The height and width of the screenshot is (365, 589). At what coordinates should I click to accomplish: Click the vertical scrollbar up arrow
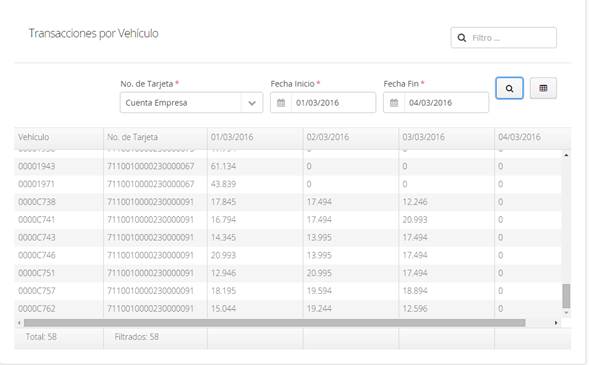click(566, 155)
